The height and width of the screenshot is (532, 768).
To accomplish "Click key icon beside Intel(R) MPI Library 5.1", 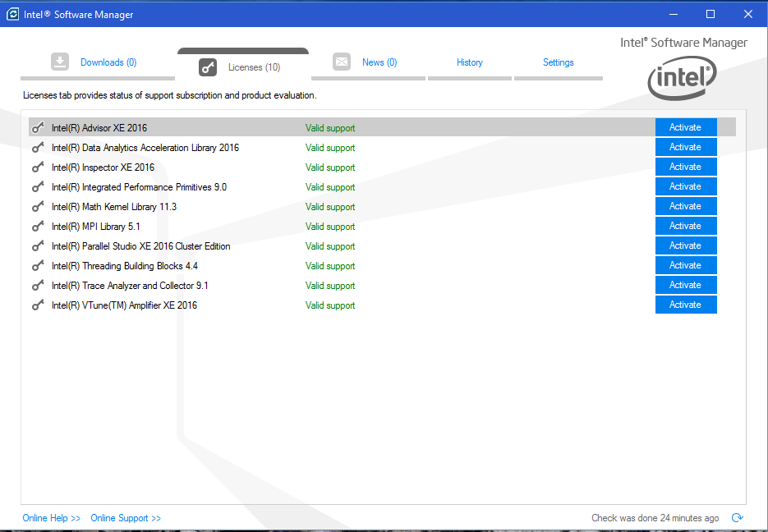I will (x=38, y=226).
